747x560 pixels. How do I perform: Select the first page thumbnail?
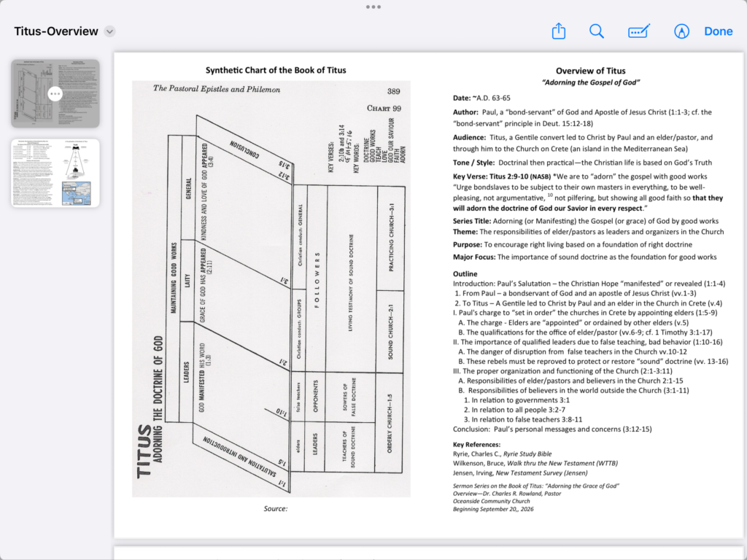click(55, 93)
